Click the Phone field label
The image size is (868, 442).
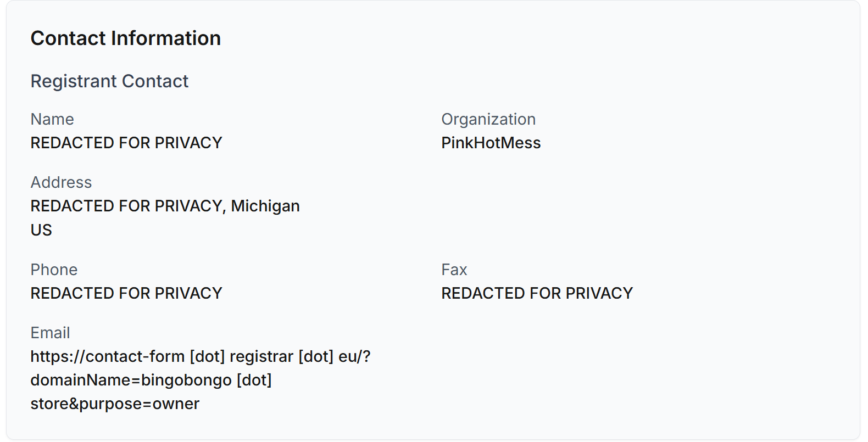point(54,270)
